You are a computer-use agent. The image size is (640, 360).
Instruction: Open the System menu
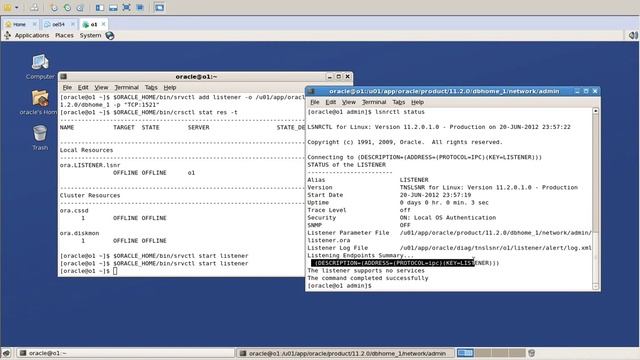90,36
